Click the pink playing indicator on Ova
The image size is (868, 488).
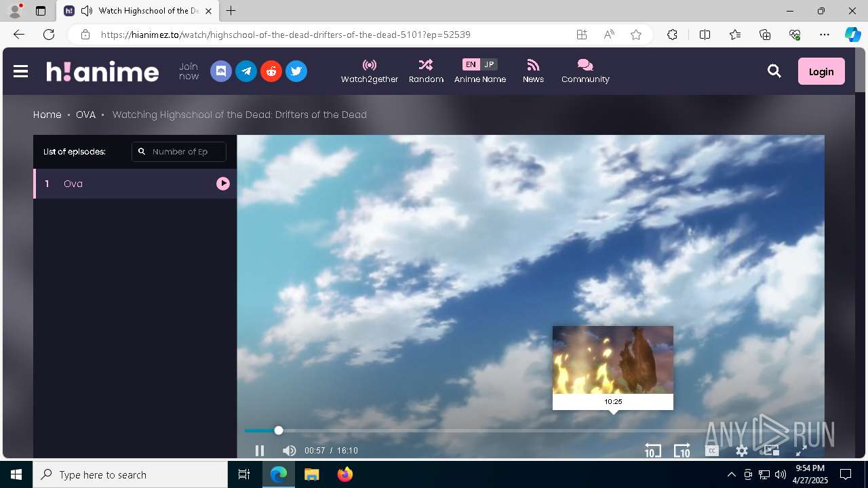click(x=223, y=184)
